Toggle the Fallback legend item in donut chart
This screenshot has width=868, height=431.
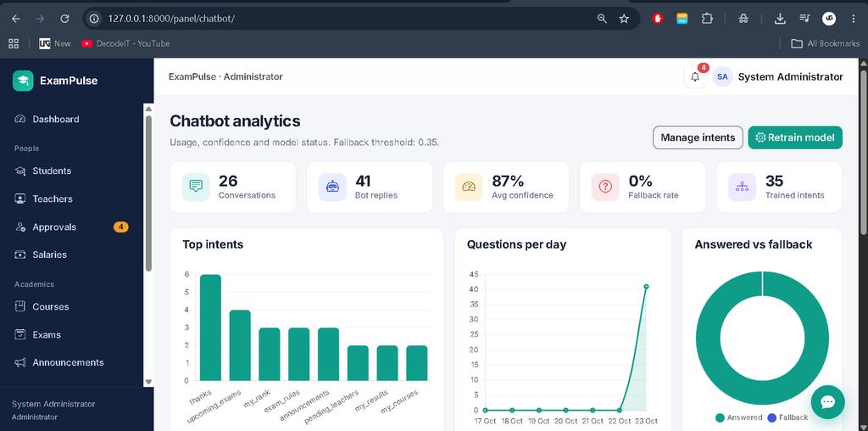click(x=787, y=417)
